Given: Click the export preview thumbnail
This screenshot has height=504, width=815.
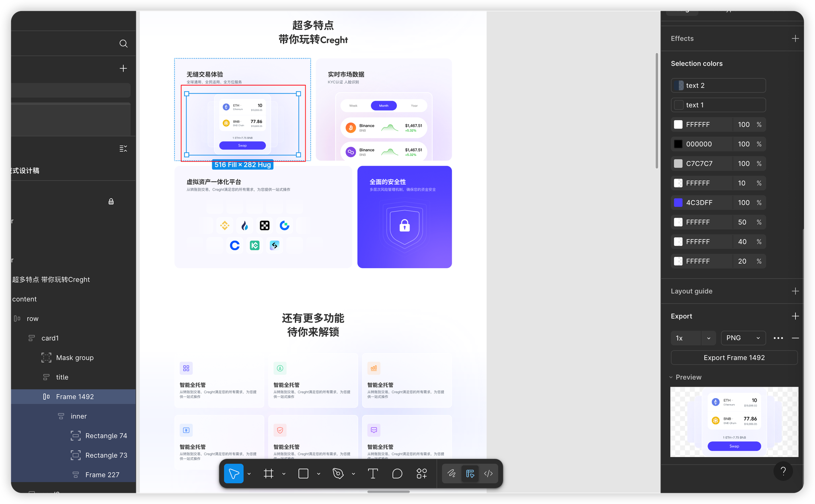Looking at the screenshot, I should point(734,422).
